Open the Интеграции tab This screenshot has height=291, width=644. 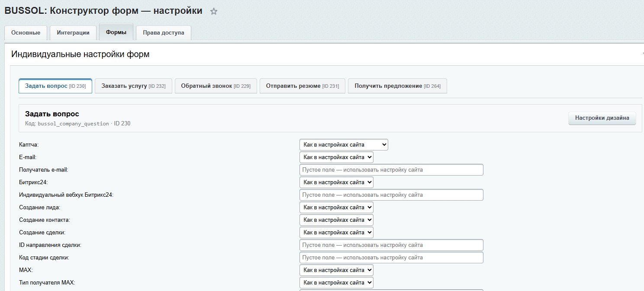pyautogui.click(x=73, y=32)
